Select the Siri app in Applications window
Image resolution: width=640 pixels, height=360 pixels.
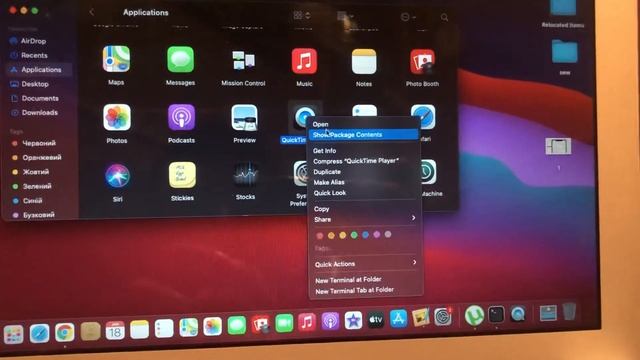click(x=118, y=176)
